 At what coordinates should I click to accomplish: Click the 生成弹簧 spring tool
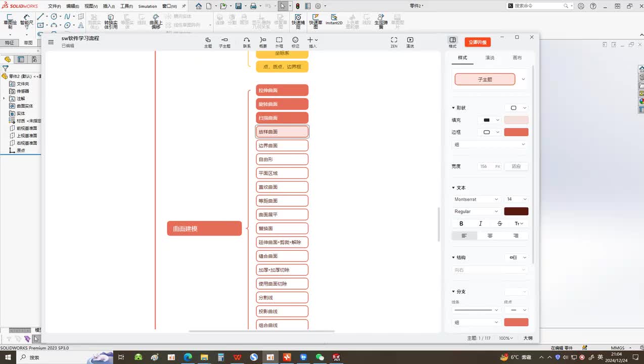click(x=381, y=21)
